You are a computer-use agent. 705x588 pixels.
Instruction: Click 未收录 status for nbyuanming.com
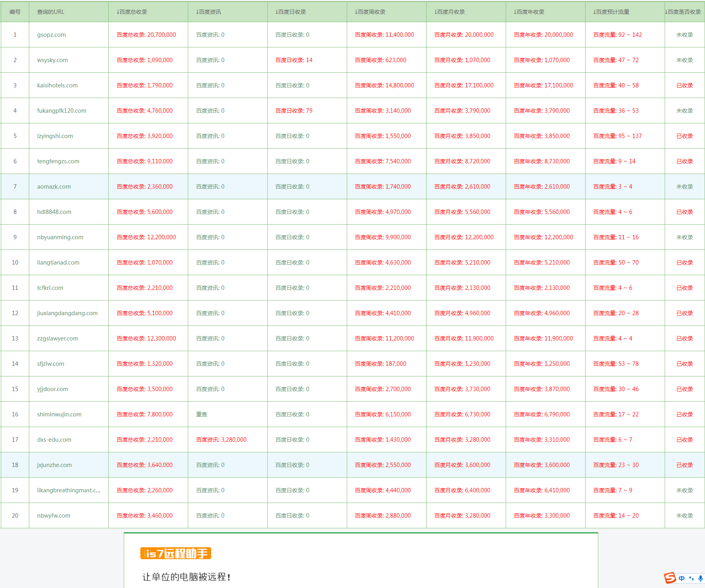point(684,237)
